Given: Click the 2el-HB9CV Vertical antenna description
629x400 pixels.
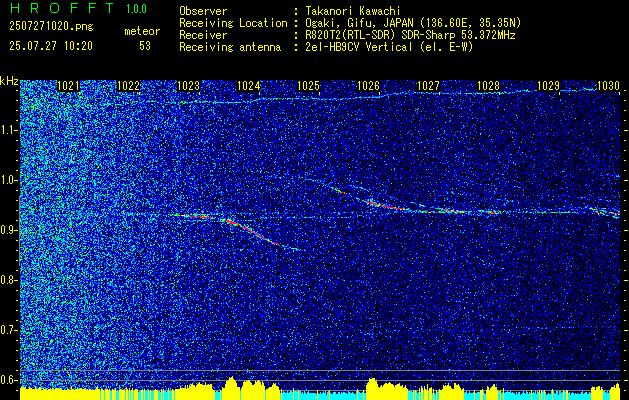Looking at the screenshot, I should point(389,47).
